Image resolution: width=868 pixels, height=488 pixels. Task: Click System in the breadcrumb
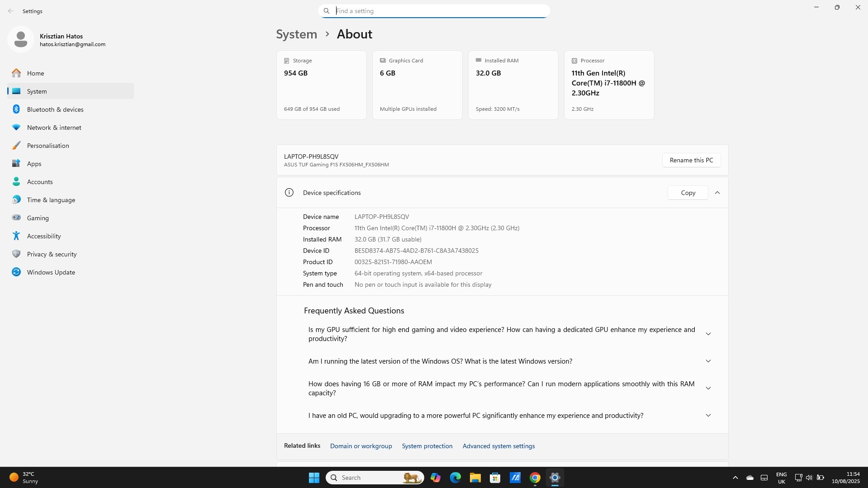(x=297, y=34)
